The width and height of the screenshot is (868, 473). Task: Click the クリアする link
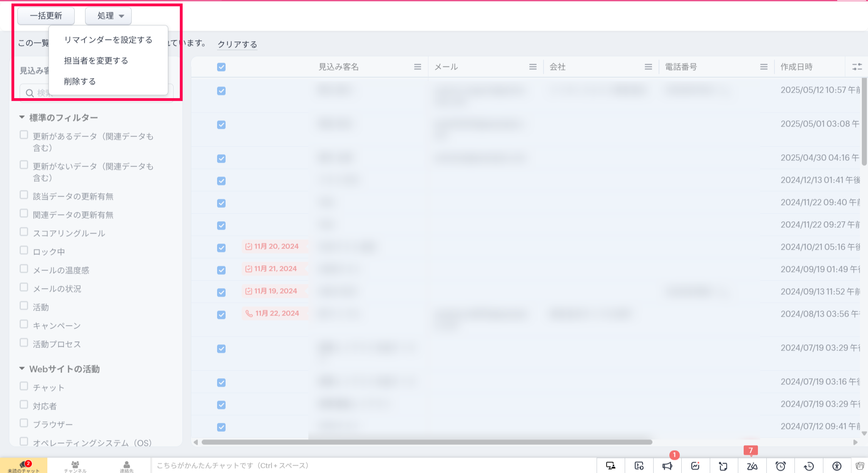(x=237, y=44)
